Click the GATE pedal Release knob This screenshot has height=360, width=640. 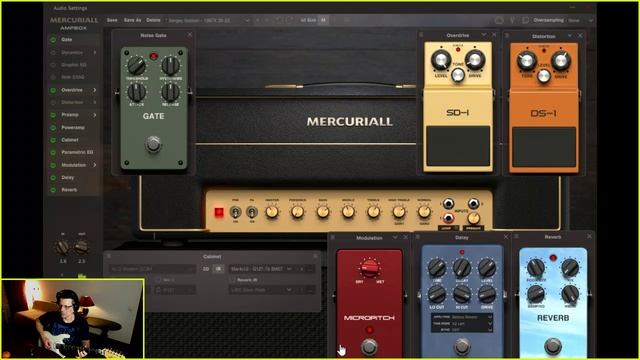[x=170, y=92]
